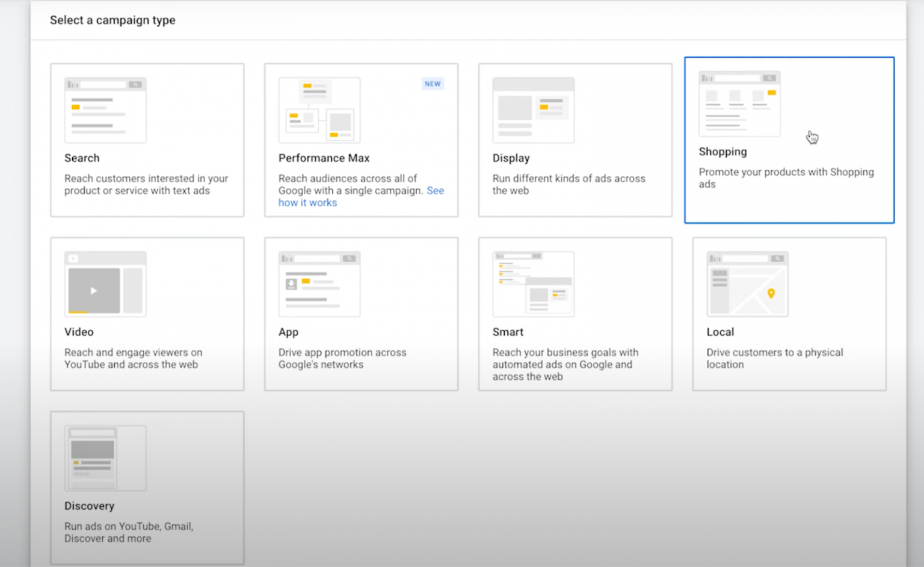Click the NEW badge on Performance Max
The width and height of the screenshot is (924, 567).
[433, 84]
